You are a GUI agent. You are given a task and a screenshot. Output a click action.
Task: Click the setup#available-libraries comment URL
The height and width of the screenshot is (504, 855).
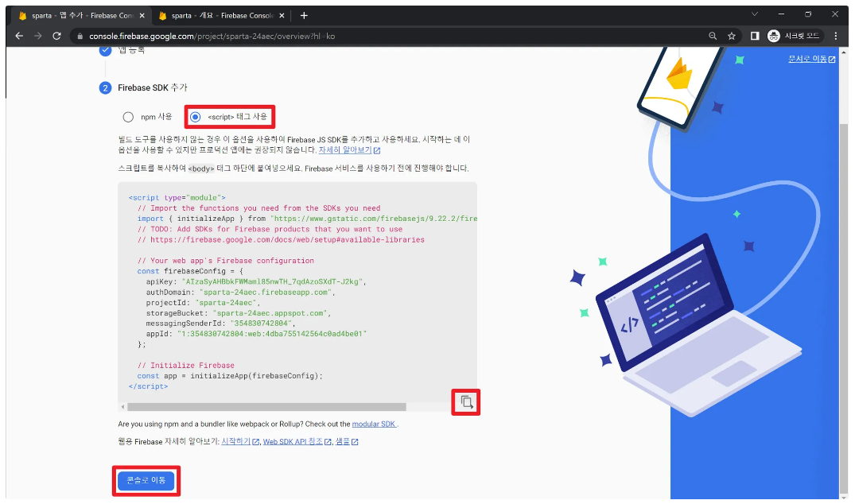(x=287, y=240)
